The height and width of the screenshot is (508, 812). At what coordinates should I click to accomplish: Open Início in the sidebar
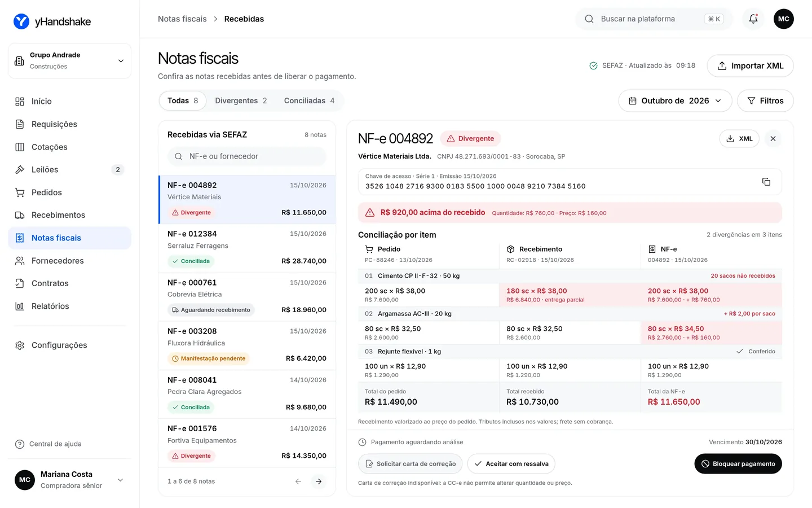pos(70,102)
